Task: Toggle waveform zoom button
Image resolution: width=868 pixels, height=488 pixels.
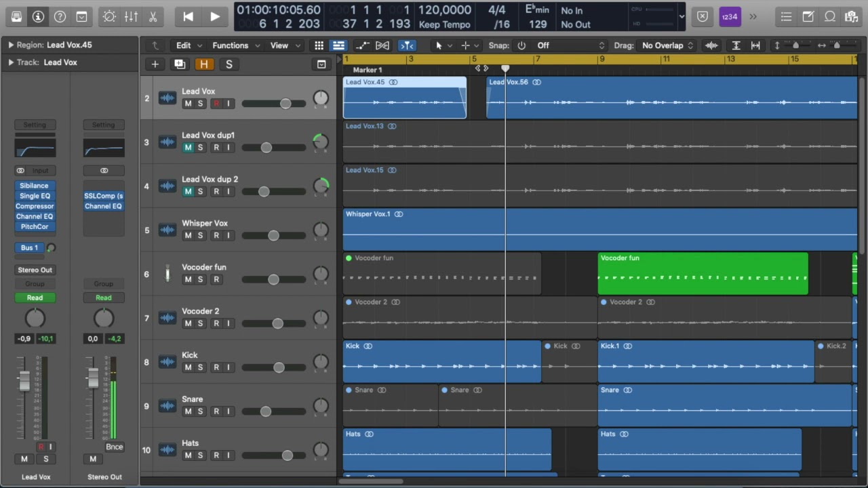Action: click(711, 45)
